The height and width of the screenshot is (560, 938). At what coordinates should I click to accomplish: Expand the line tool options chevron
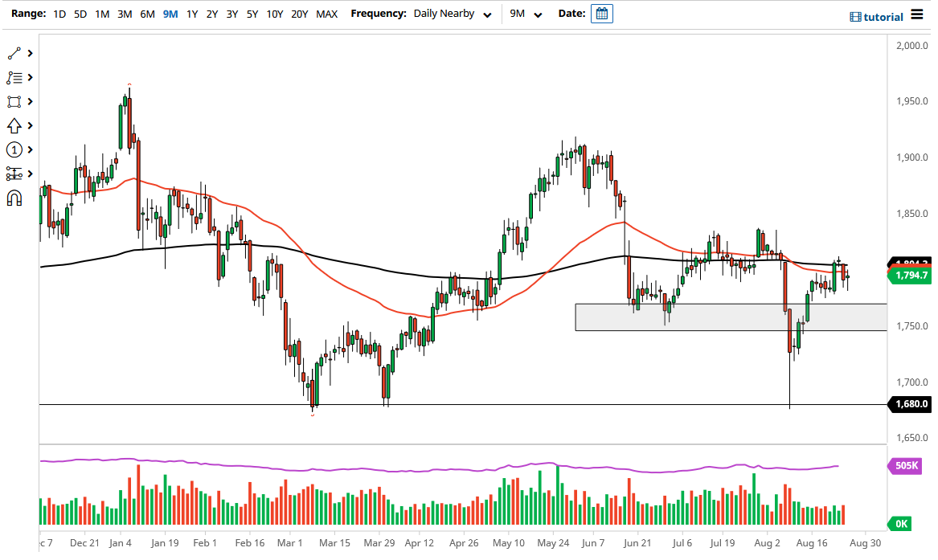point(30,54)
